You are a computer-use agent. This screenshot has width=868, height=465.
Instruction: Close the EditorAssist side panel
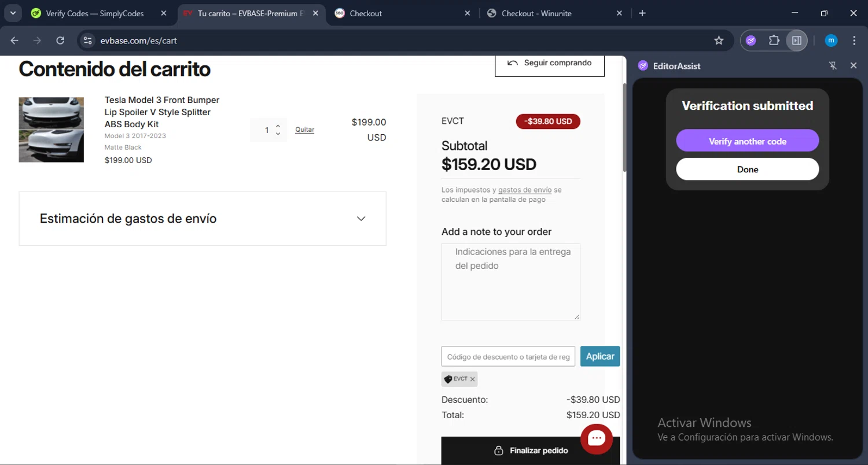(854, 66)
